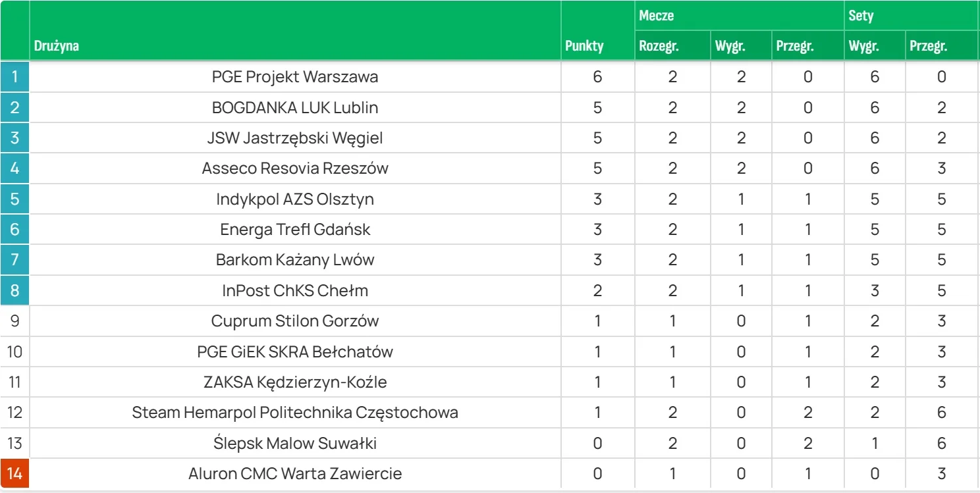
Task: Select Steam Hemarpol Politechnika Częstochowa row
Action: click(x=295, y=413)
